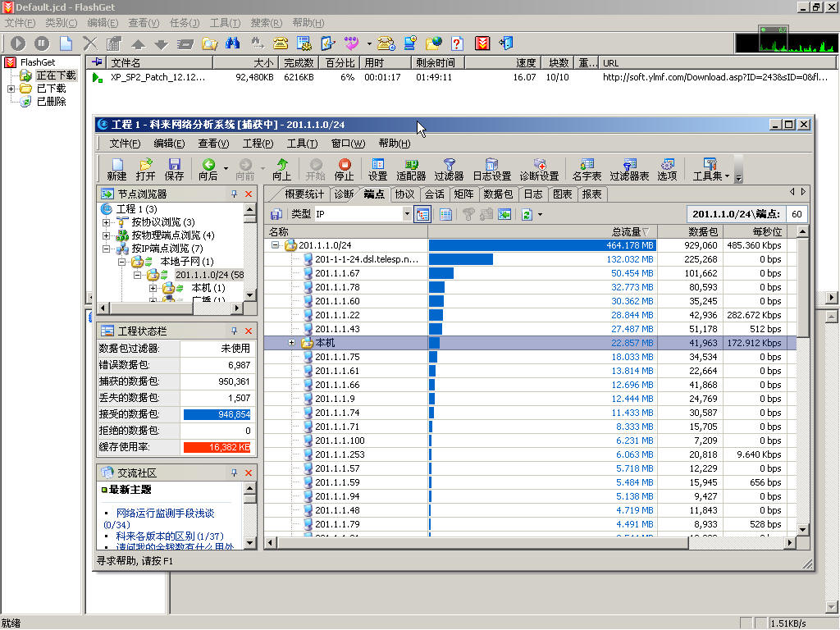
Task: Open the 类型 IP dropdown
Action: point(406,214)
